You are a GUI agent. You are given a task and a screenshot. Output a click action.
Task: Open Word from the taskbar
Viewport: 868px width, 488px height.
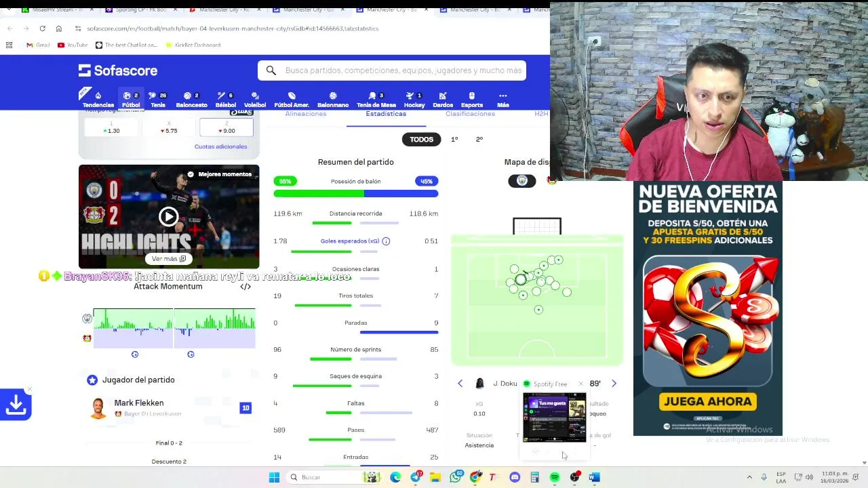click(x=594, y=477)
